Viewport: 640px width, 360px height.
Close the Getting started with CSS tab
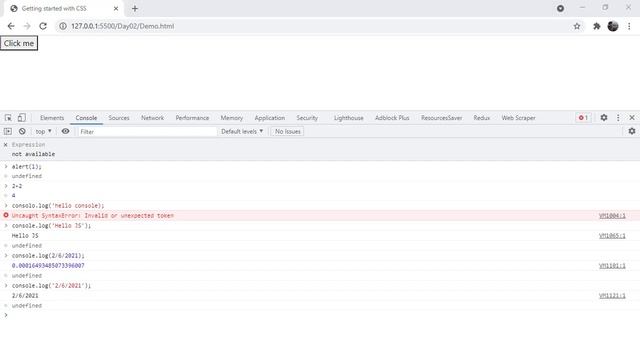click(116, 8)
